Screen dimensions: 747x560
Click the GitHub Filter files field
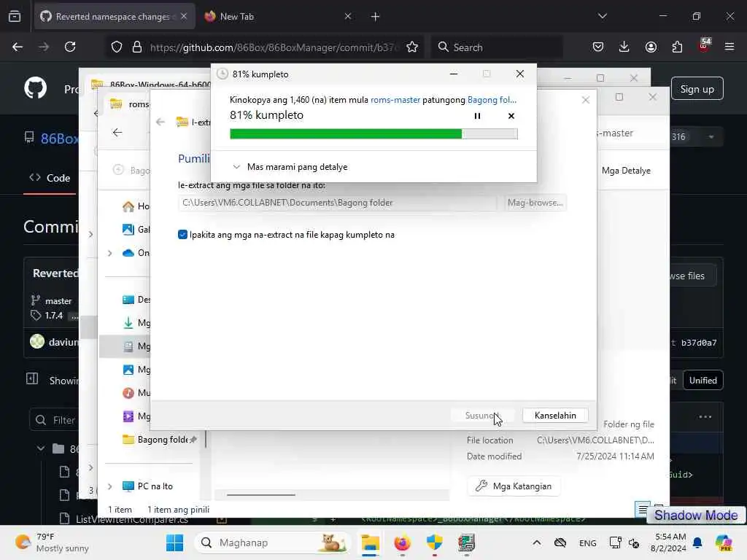click(x=54, y=420)
